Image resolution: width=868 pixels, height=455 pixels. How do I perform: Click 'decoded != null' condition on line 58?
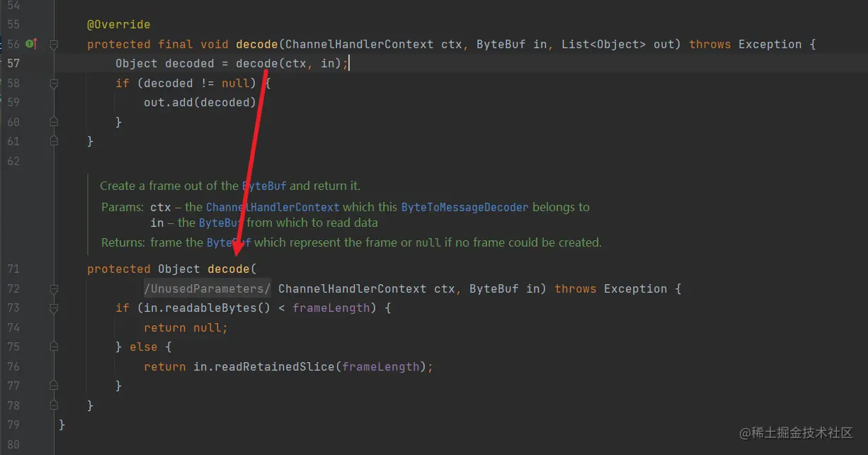point(197,83)
